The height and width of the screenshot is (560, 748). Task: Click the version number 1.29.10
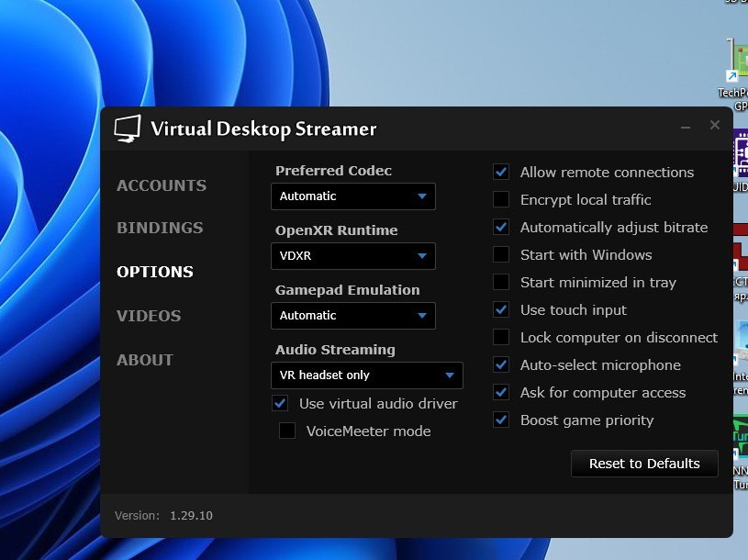tap(191, 516)
